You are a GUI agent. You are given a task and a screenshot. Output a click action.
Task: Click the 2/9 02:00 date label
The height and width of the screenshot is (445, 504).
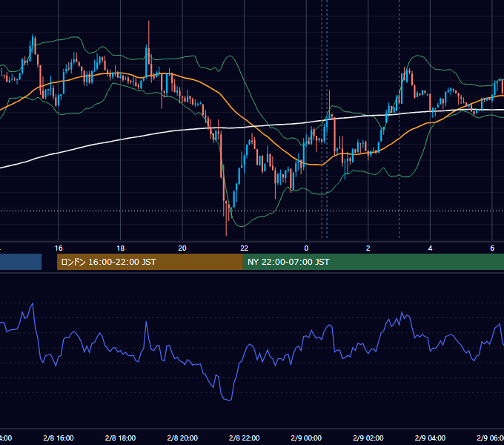point(368,438)
